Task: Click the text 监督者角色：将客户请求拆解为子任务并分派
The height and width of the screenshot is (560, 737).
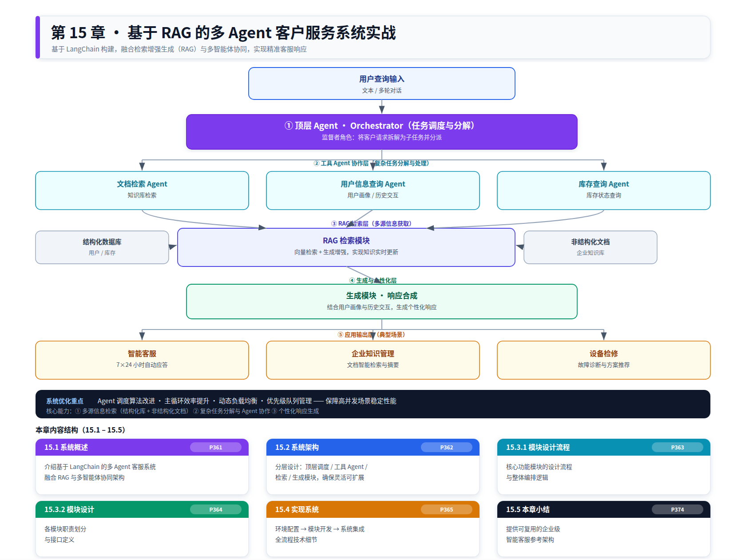Action: click(x=382, y=138)
